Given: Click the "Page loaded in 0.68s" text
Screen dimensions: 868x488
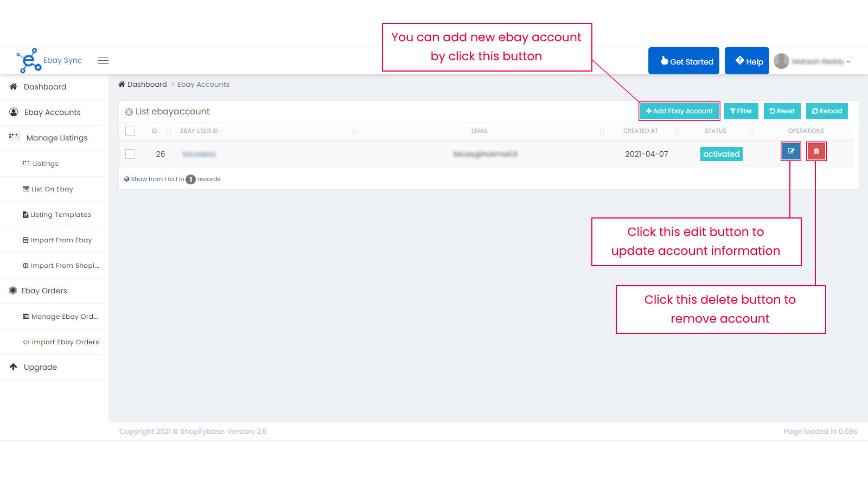Looking at the screenshot, I should tap(820, 432).
